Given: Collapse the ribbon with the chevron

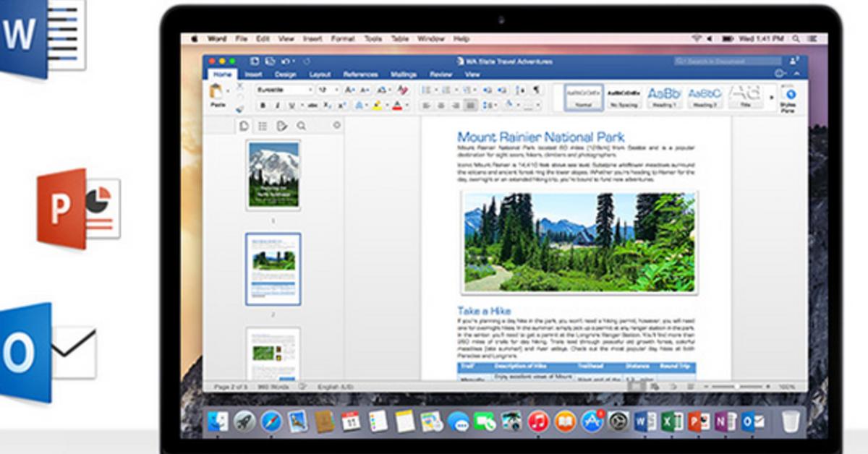Looking at the screenshot, I should pos(797,74).
